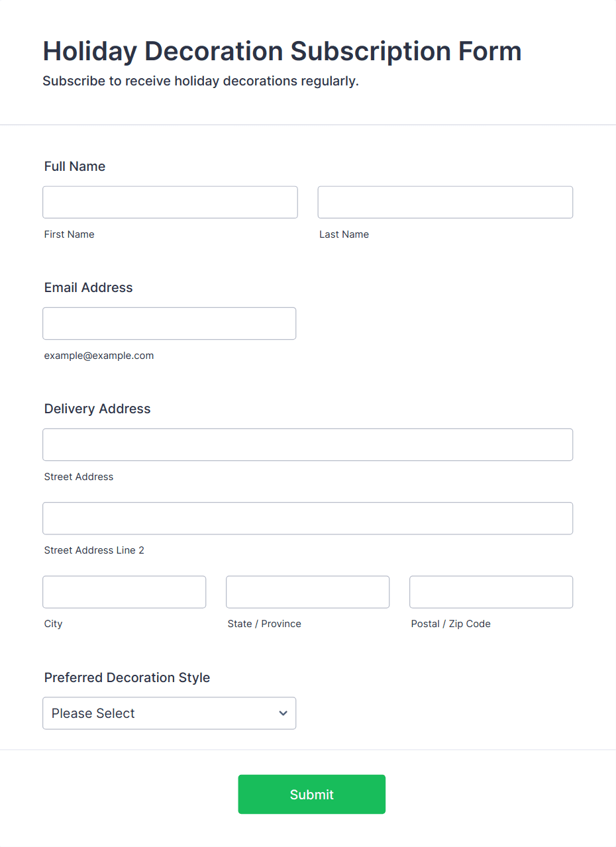
Task: Click the 'First Name' sublabel text
Action: [x=69, y=234]
